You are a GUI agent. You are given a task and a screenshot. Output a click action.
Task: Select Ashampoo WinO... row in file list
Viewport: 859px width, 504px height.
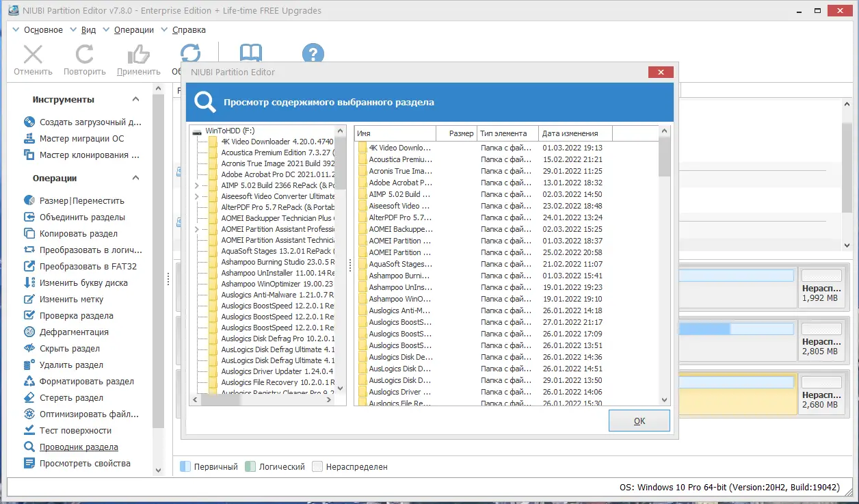tap(400, 299)
